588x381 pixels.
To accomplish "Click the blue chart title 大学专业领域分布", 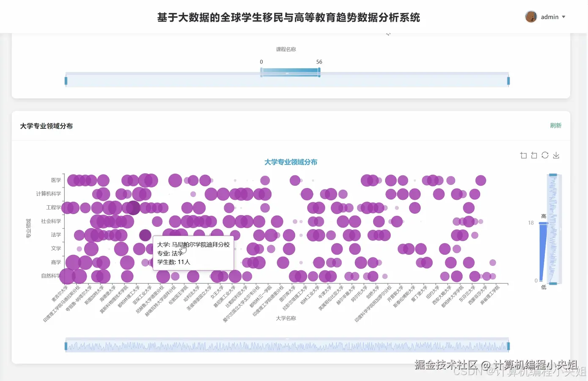I will click(x=291, y=162).
